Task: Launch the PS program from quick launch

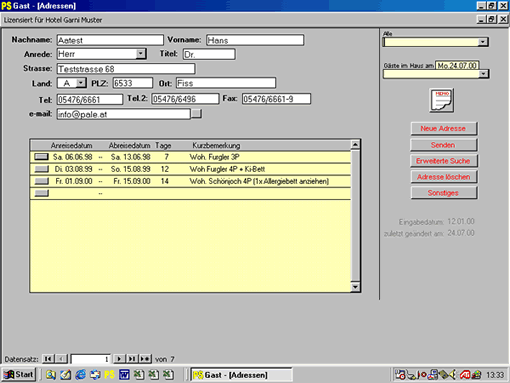Action: [109, 375]
